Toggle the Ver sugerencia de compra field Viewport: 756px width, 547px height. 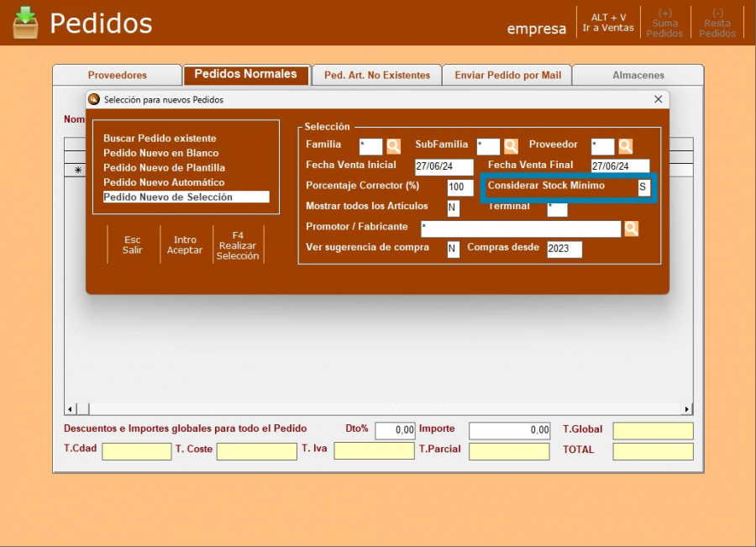click(x=453, y=249)
